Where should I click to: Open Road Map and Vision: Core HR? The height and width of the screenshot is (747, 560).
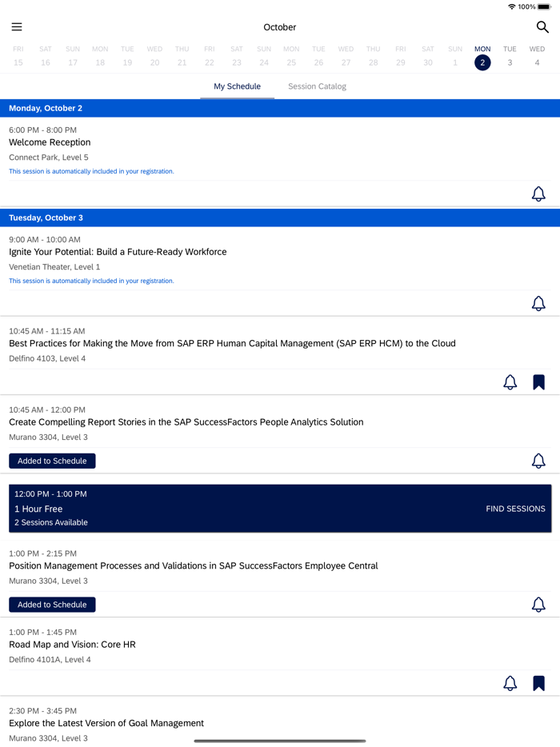[73, 645]
